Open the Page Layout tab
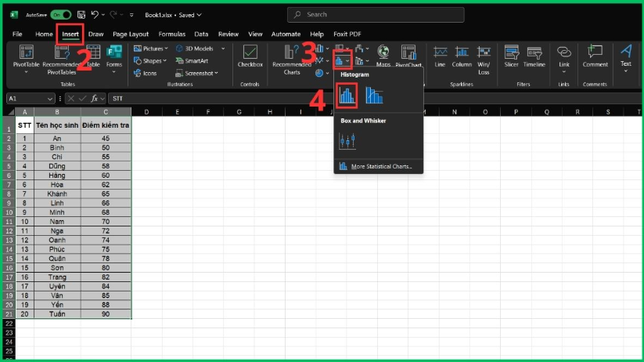Screen dimensions: 644x362 click(x=131, y=34)
